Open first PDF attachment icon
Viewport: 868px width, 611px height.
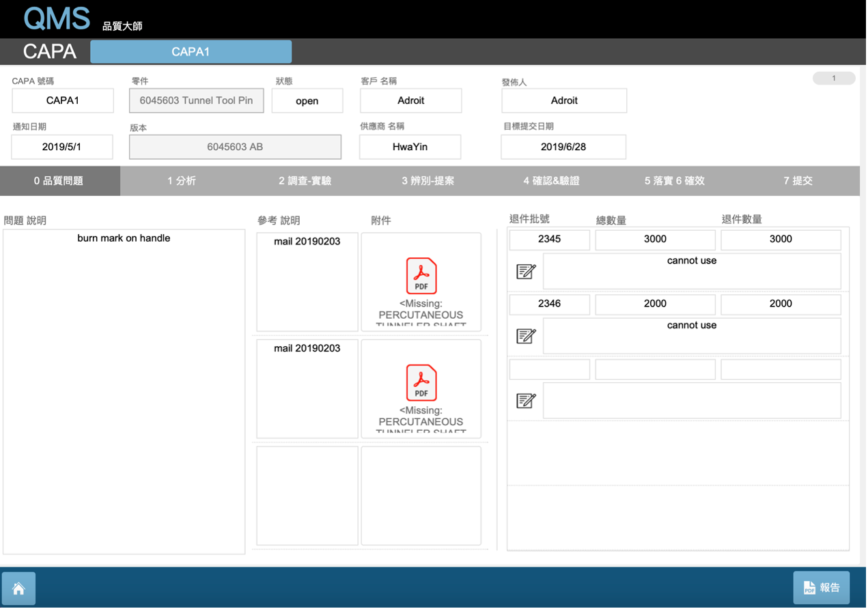(421, 275)
